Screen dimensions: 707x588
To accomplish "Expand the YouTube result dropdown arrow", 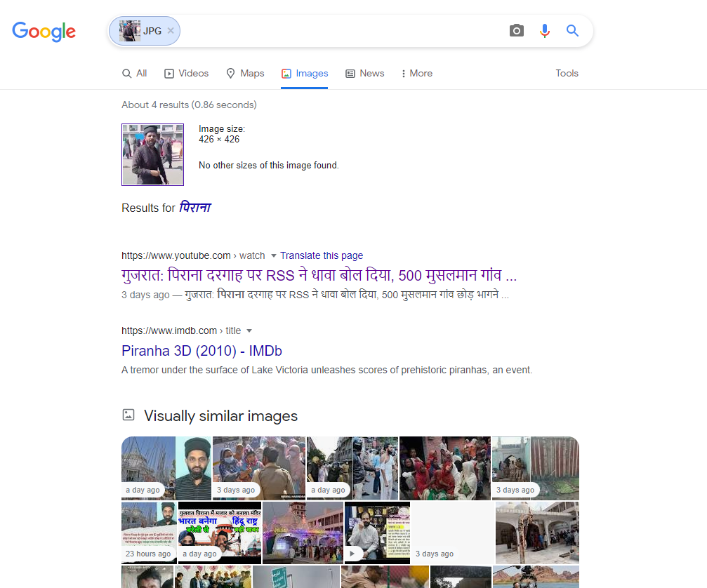I will (274, 256).
